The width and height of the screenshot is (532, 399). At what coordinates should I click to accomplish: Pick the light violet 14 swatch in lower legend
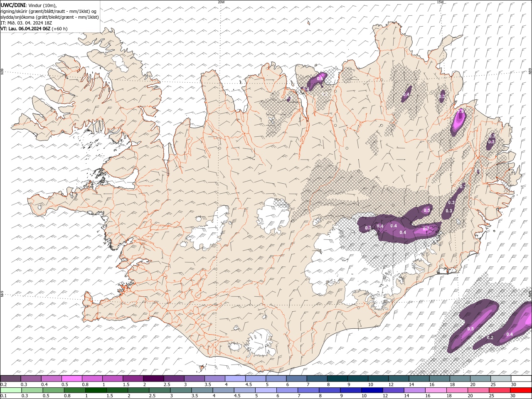pyautogui.click(x=414, y=390)
